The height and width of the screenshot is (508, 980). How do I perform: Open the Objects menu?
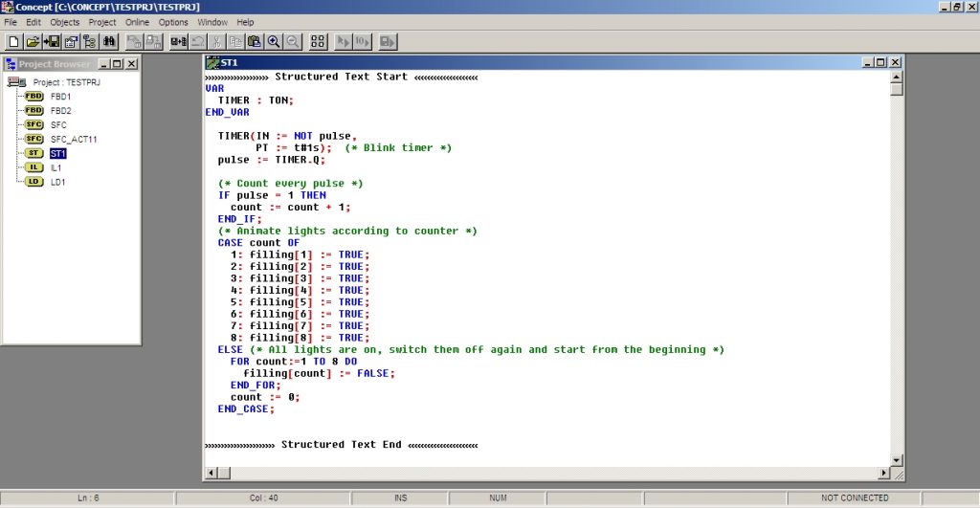point(65,22)
